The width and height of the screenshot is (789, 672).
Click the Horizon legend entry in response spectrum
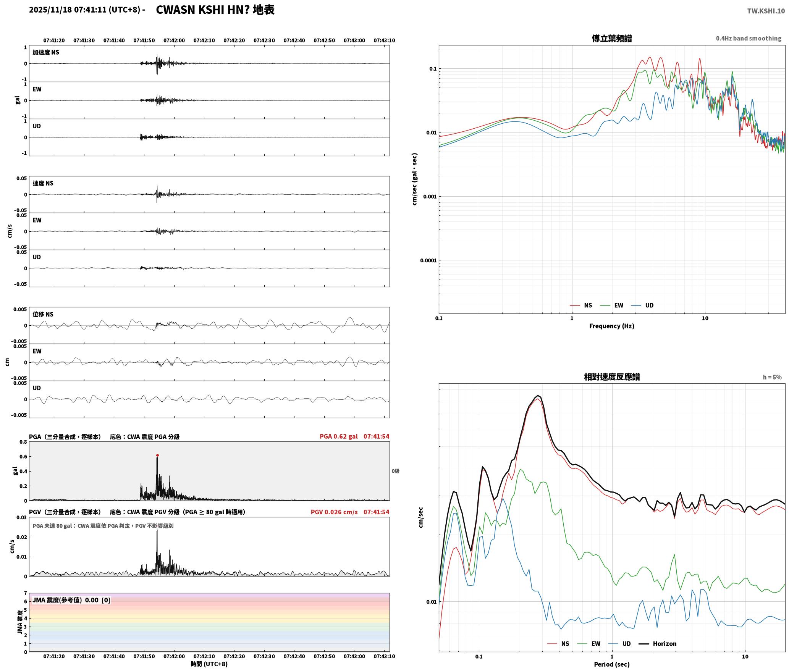[x=658, y=643]
